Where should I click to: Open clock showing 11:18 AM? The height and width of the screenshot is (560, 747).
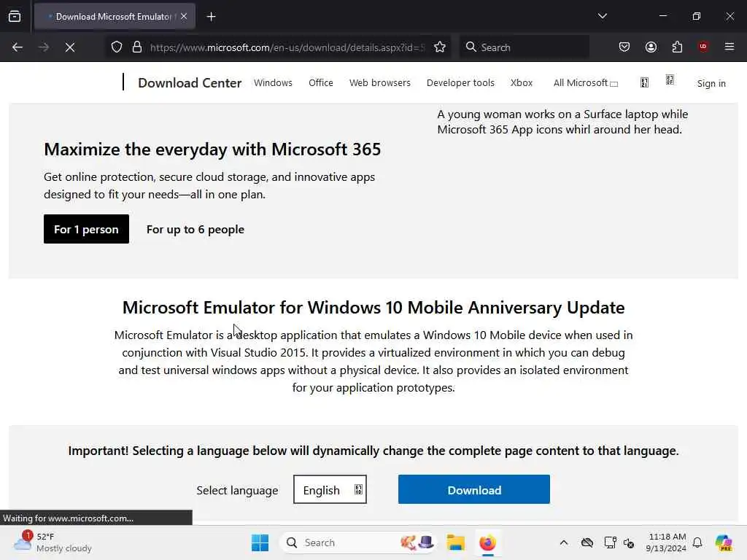(666, 542)
